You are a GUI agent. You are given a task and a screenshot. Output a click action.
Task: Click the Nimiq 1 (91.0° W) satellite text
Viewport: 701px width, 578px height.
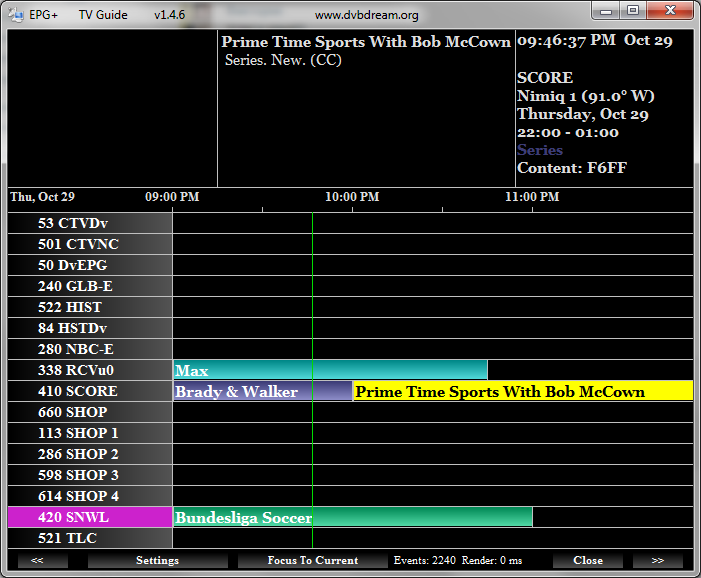[x=586, y=96]
